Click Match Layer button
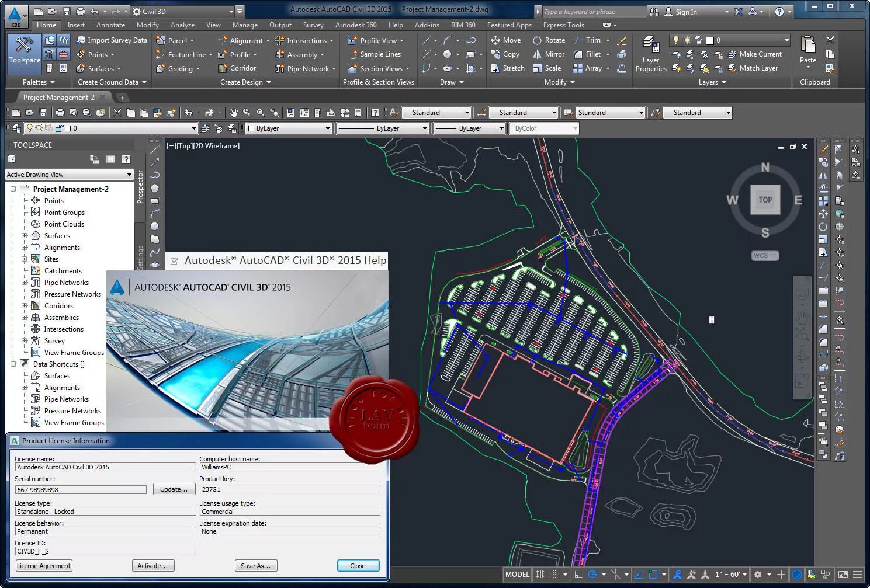The image size is (870, 588). click(x=753, y=68)
